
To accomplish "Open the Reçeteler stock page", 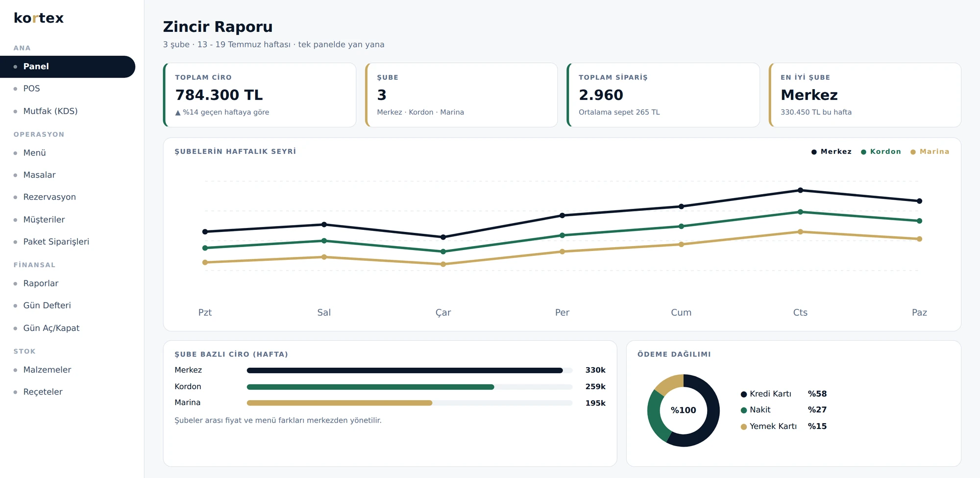I will [68, 392].
